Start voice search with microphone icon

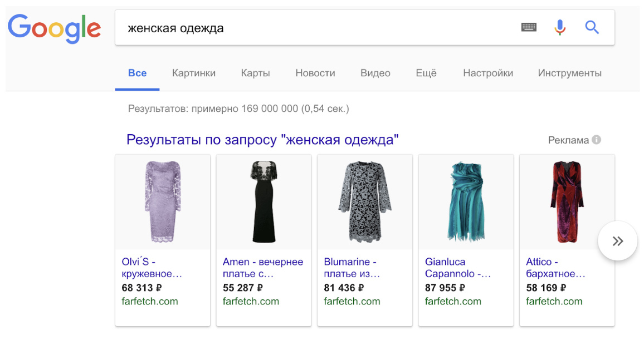[560, 27]
